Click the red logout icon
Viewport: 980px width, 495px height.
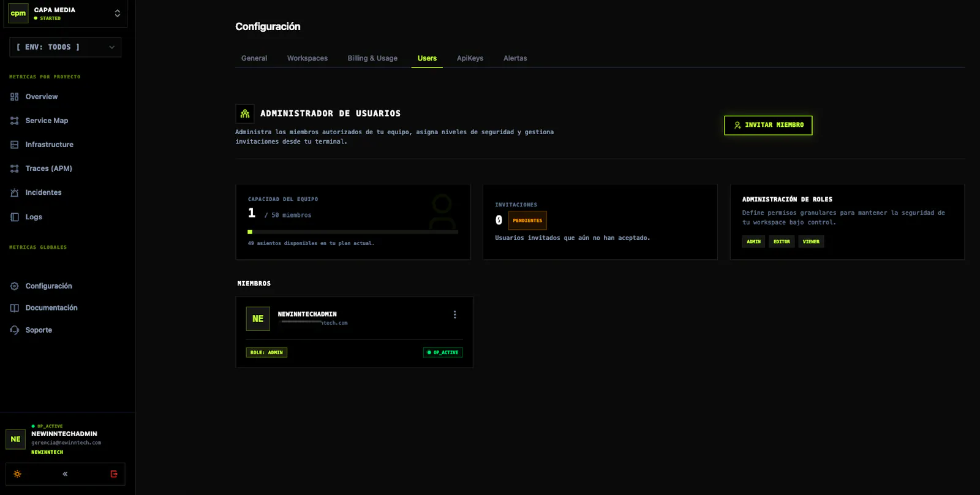(114, 474)
